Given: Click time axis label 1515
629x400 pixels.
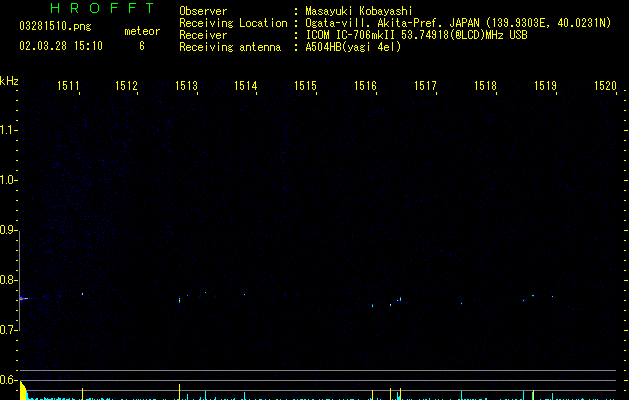Looking at the screenshot, I should [306, 85].
